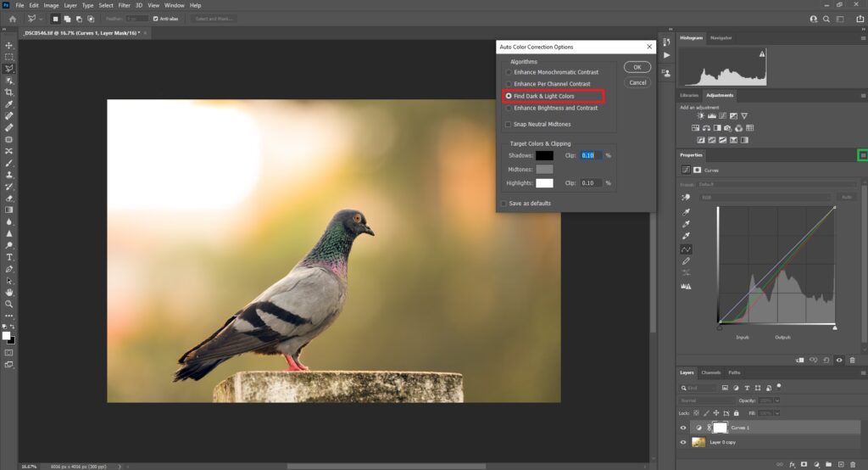Open the Properties panel flyout menu
Image resolution: width=868 pixels, height=470 pixels.
pyautogui.click(x=862, y=155)
